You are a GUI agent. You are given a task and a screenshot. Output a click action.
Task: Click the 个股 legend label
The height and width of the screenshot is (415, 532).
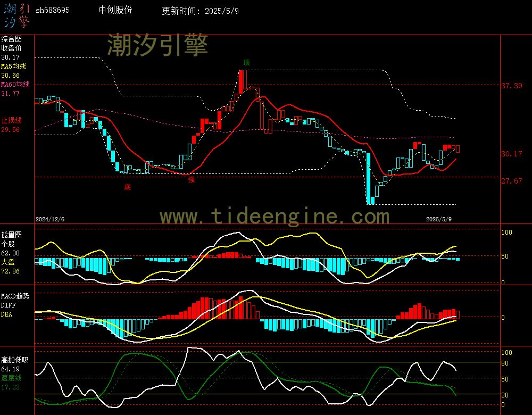click(x=8, y=244)
